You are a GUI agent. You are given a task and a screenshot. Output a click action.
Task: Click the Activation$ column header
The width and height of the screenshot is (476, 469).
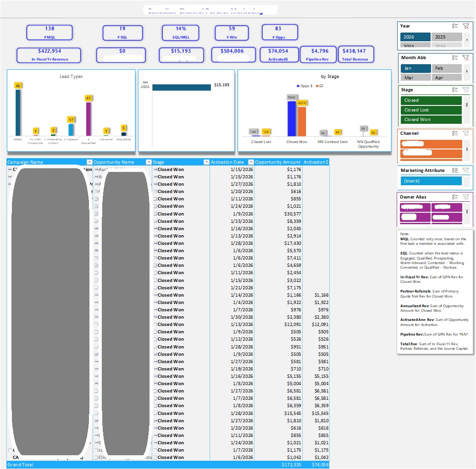(x=315, y=162)
